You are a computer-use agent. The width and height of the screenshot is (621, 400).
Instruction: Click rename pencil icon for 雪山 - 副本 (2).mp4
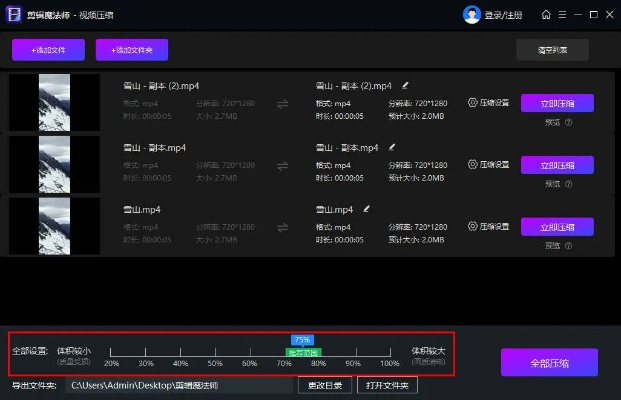pos(405,85)
